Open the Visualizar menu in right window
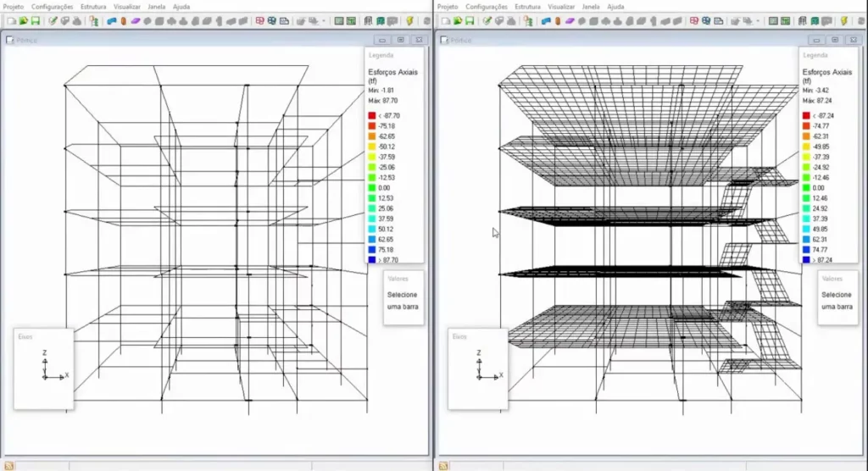This screenshot has height=471, width=868. click(x=561, y=6)
